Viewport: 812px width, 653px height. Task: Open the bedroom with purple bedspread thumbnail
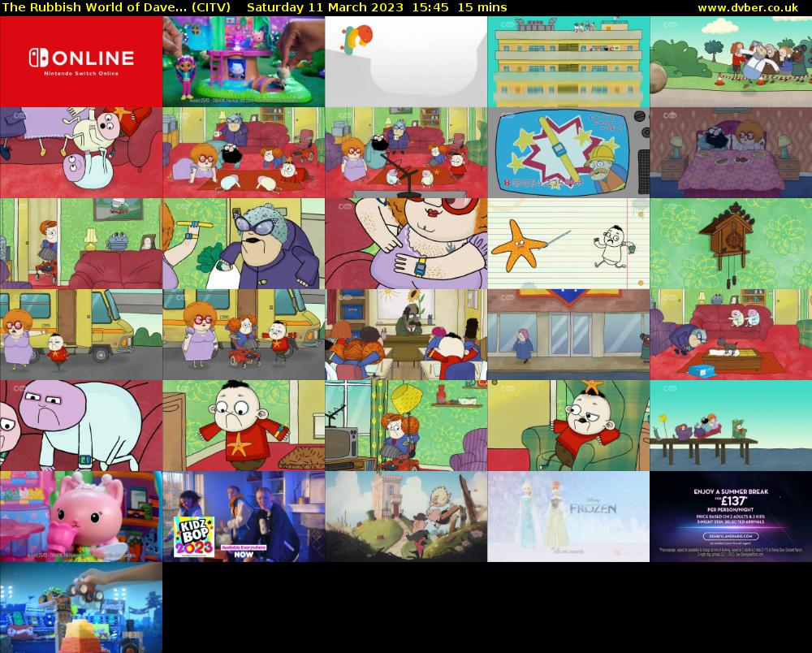pyautogui.click(x=731, y=153)
